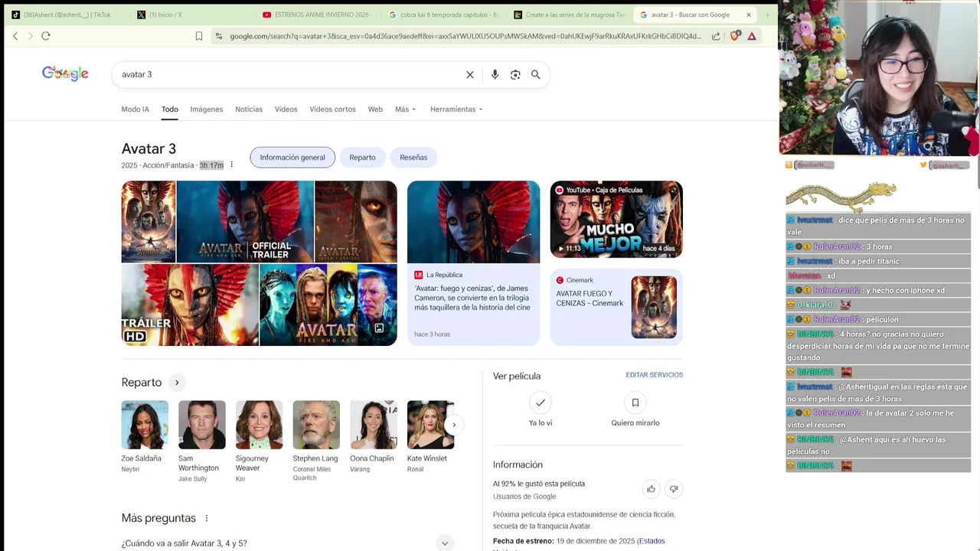980x551 pixels.
Task: Click thumbs down on the movie rating
Action: [674, 489]
